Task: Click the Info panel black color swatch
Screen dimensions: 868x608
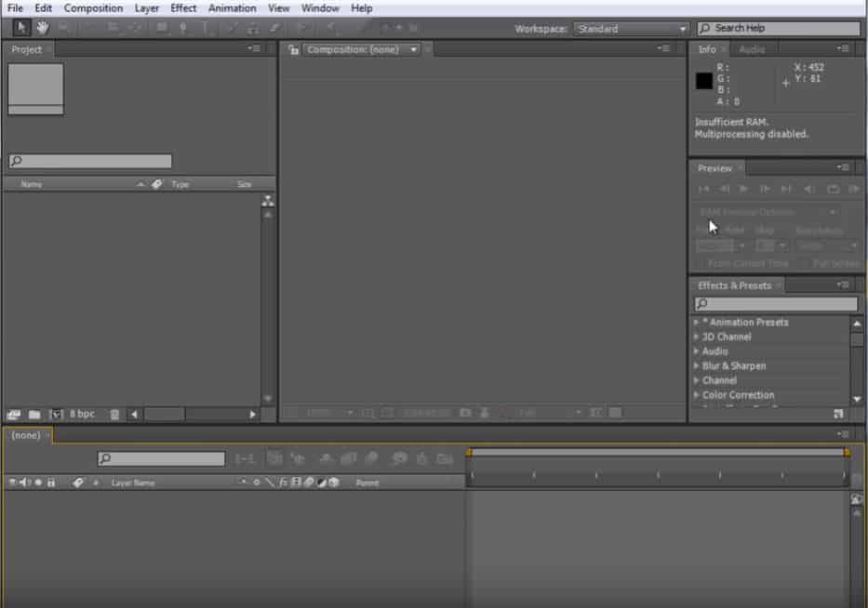Action: (x=703, y=81)
